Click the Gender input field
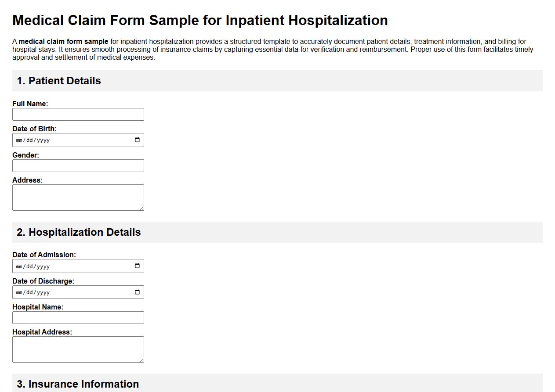This screenshot has width=555, height=392. click(x=78, y=165)
